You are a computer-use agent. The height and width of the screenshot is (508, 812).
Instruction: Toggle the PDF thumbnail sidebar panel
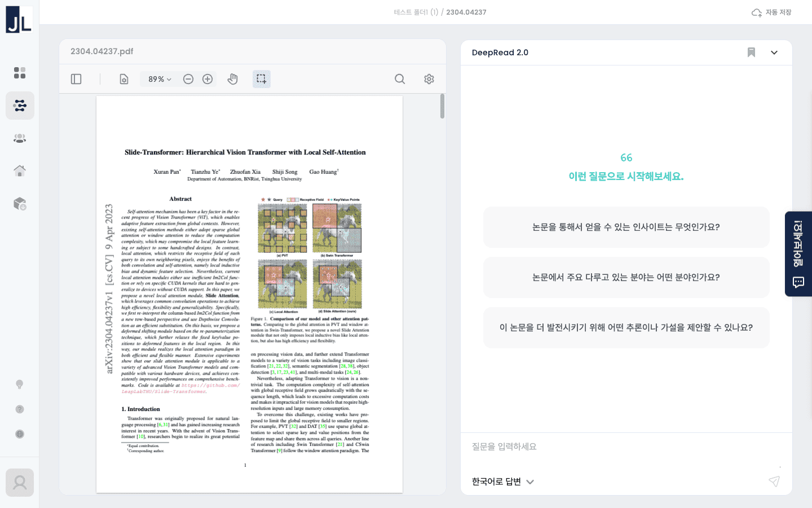pos(76,79)
